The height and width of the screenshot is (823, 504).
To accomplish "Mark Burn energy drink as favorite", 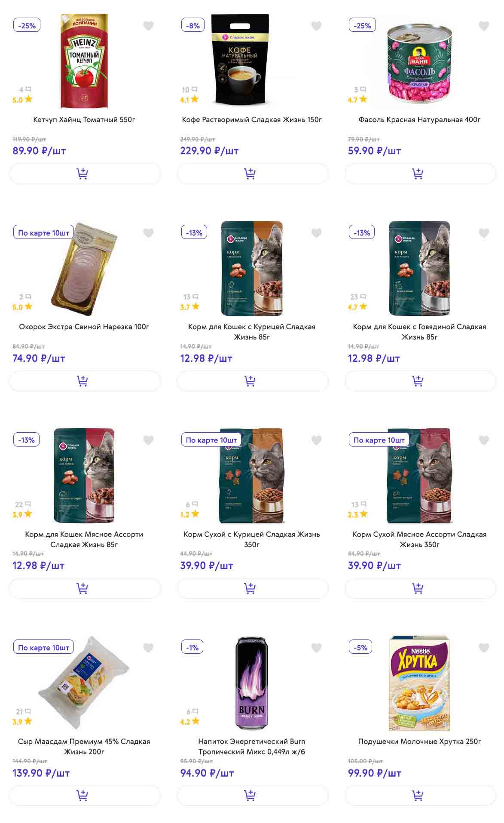I will click(x=316, y=648).
